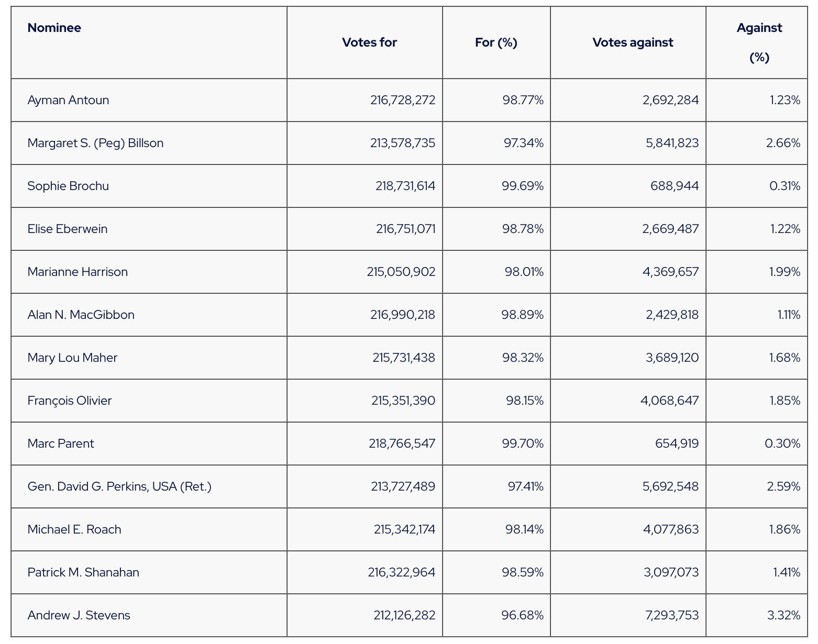The image size is (818, 644).
Task: Click François Olivier's votes for 215,351,390
Action: tap(403, 401)
